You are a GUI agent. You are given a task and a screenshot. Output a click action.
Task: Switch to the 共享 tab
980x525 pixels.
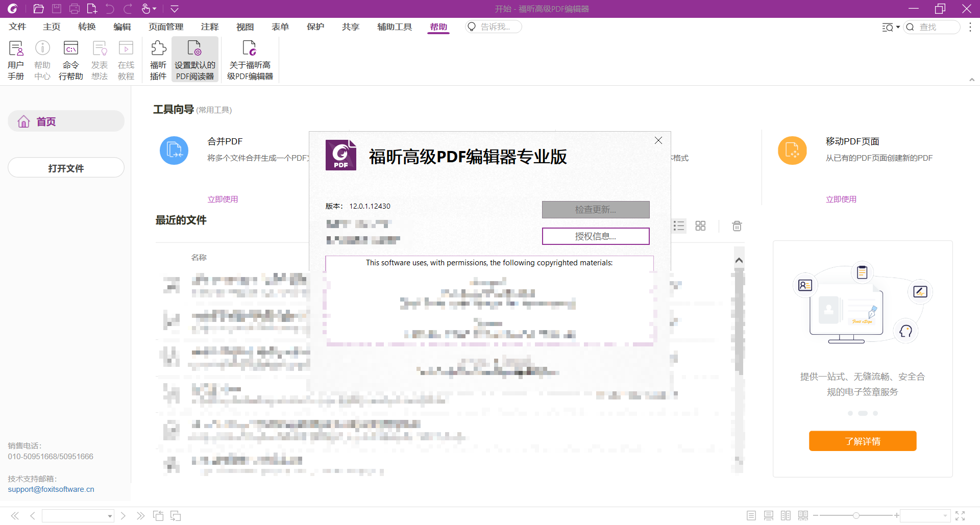[x=351, y=27]
